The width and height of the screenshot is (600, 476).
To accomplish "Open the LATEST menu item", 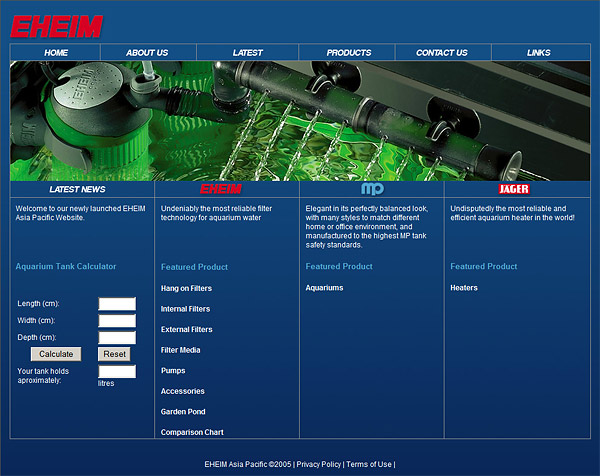I will 248,53.
